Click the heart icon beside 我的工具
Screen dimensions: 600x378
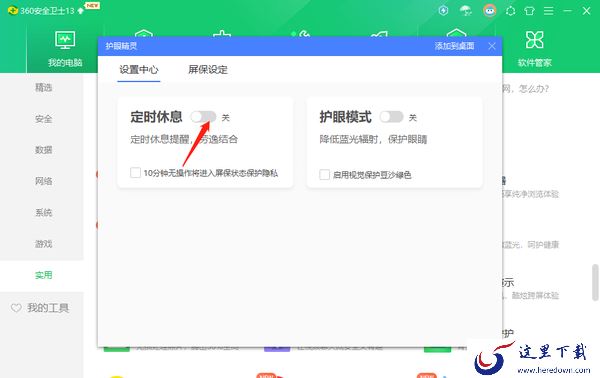point(16,308)
